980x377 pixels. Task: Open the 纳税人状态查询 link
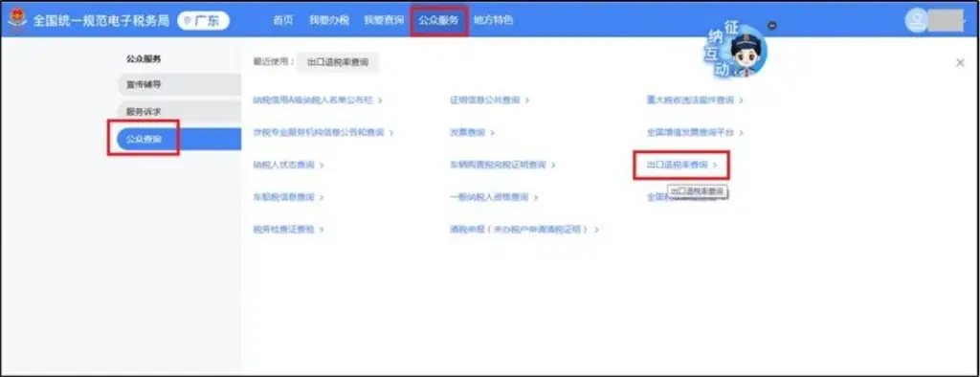click(287, 165)
